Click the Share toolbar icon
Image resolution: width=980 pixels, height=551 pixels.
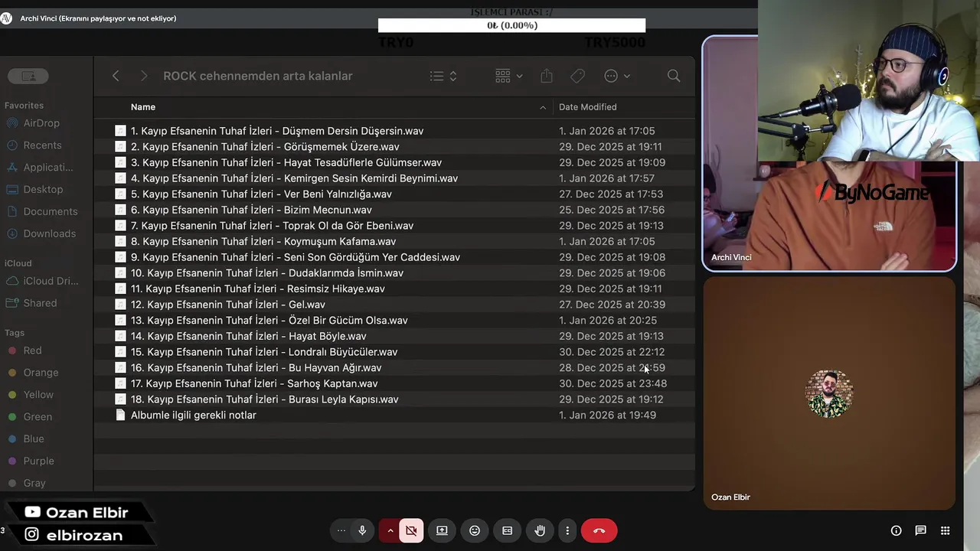(546, 76)
